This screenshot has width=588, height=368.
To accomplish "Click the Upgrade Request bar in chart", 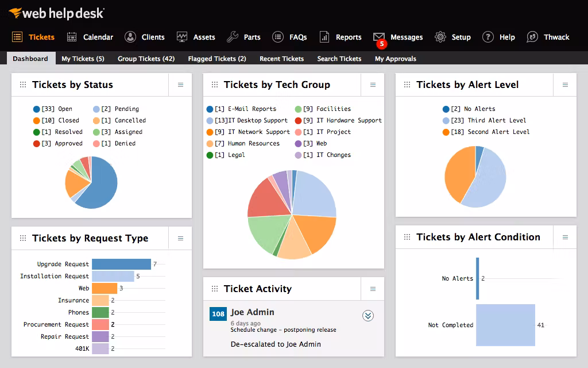I will click(x=121, y=264).
